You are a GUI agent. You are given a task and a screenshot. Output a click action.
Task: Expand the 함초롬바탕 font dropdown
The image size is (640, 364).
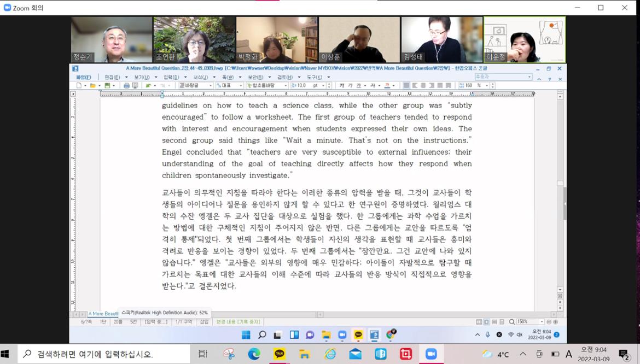tap(284, 86)
